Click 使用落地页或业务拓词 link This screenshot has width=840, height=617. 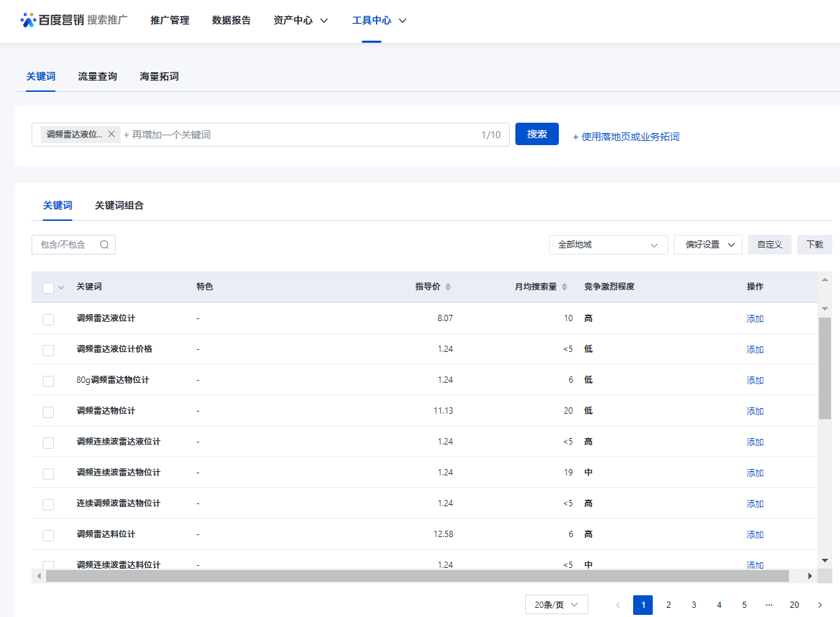coord(630,137)
